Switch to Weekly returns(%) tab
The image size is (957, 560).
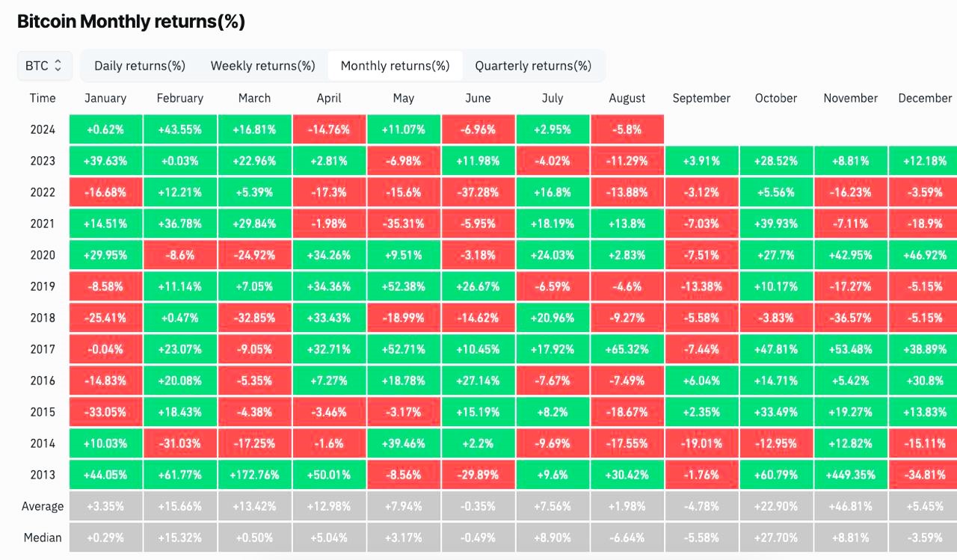(x=262, y=66)
